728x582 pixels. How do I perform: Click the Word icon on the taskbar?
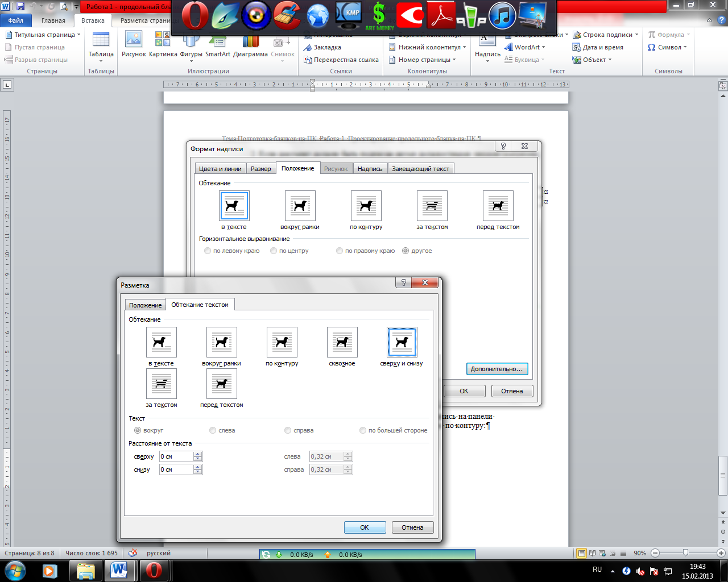coord(119,569)
